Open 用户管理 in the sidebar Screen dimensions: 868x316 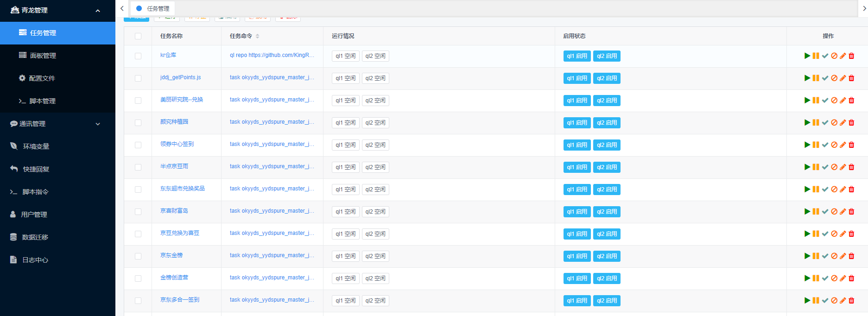pyautogui.click(x=57, y=215)
